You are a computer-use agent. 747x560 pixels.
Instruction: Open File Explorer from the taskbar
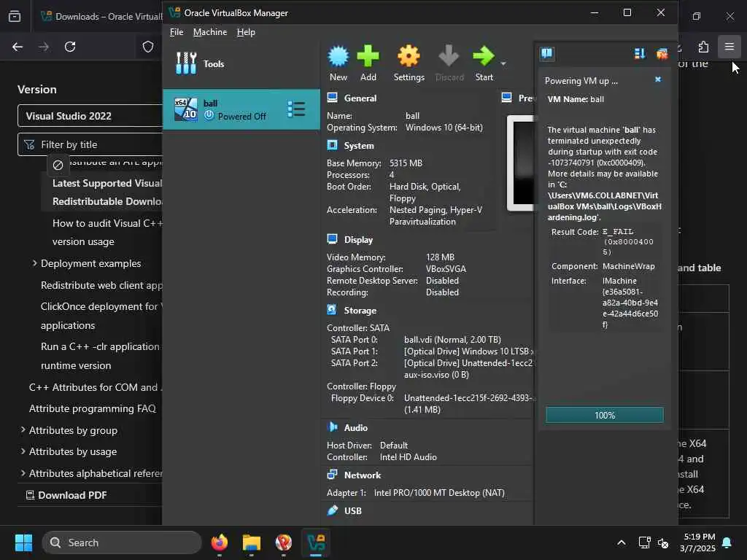click(252, 542)
